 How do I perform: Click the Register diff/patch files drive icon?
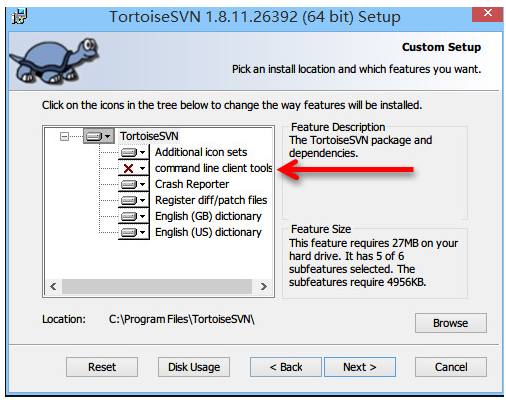[129, 200]
